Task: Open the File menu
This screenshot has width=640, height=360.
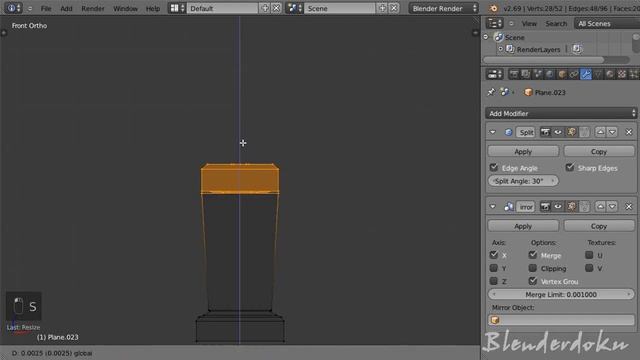Action: coord(46,9)
